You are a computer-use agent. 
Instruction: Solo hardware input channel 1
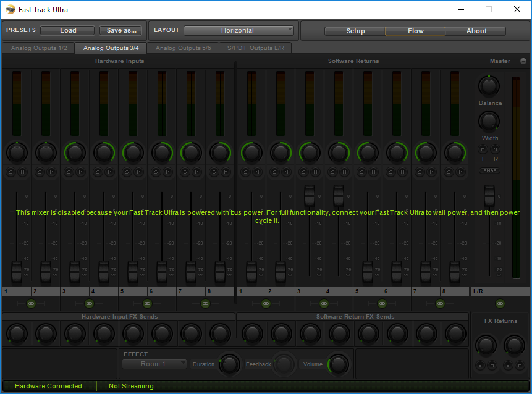tap(11, 172)
